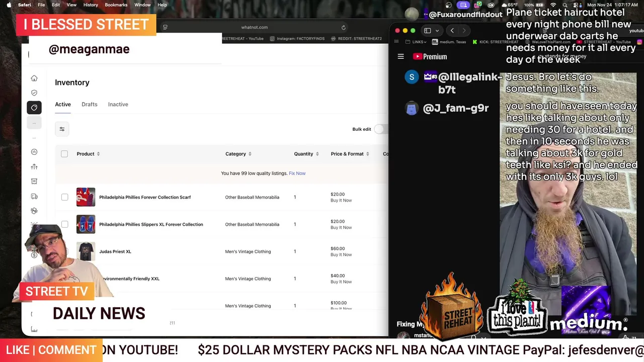The image size is (644, 362).
Task: Click the up-arrows icon in Whatnot sidebar
Action: [x=34, y=167]
